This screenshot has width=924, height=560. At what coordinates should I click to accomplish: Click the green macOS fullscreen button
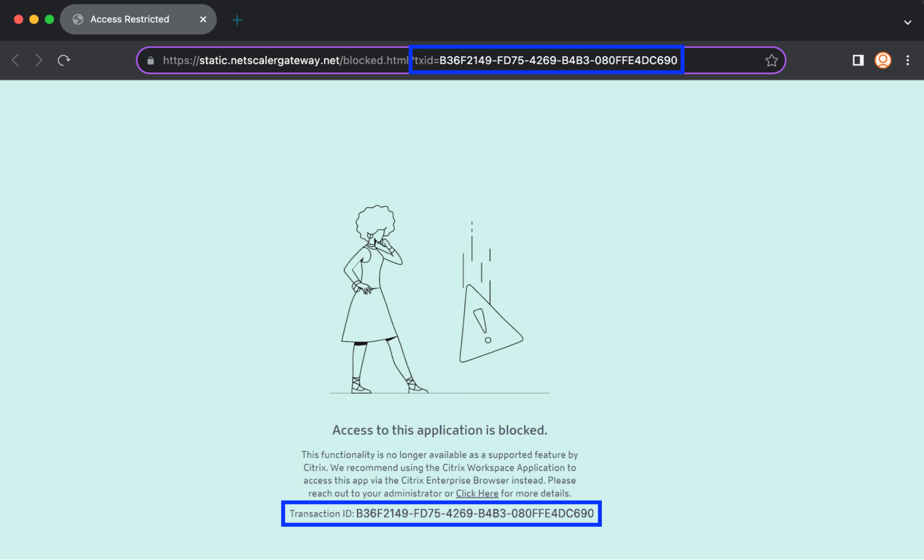(x=49, y=19)
